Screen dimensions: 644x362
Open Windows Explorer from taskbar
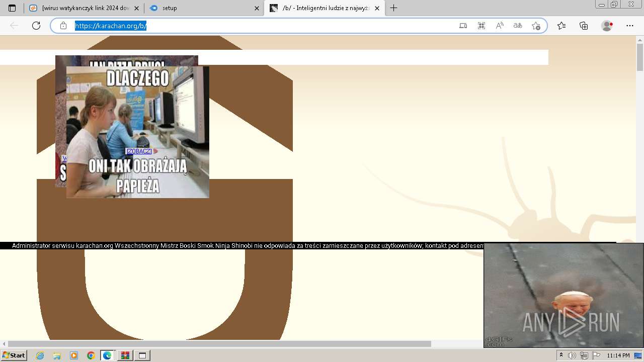[x=57, y=355]
